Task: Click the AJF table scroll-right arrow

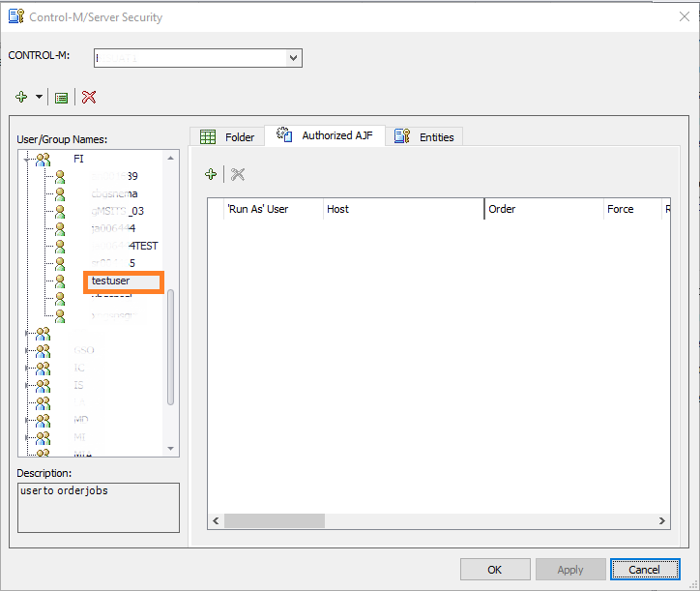Action: 662,520
